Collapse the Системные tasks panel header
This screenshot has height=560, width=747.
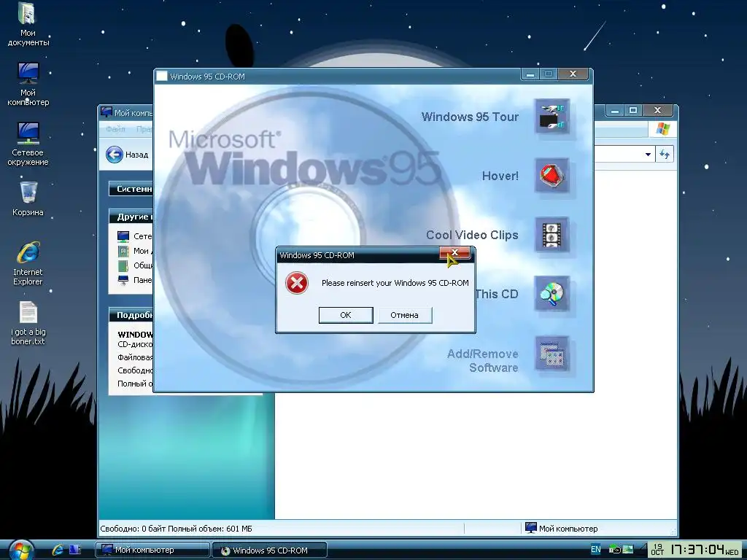131,189
